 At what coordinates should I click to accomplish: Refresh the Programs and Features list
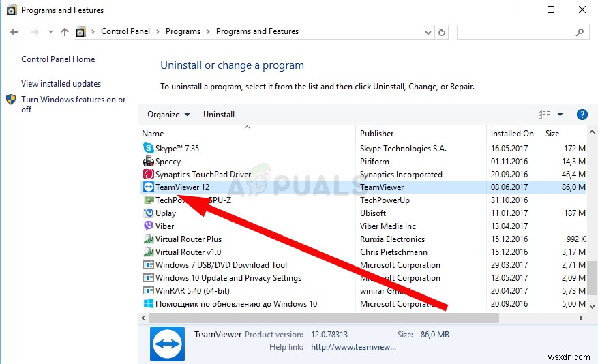tap(442, 33)
